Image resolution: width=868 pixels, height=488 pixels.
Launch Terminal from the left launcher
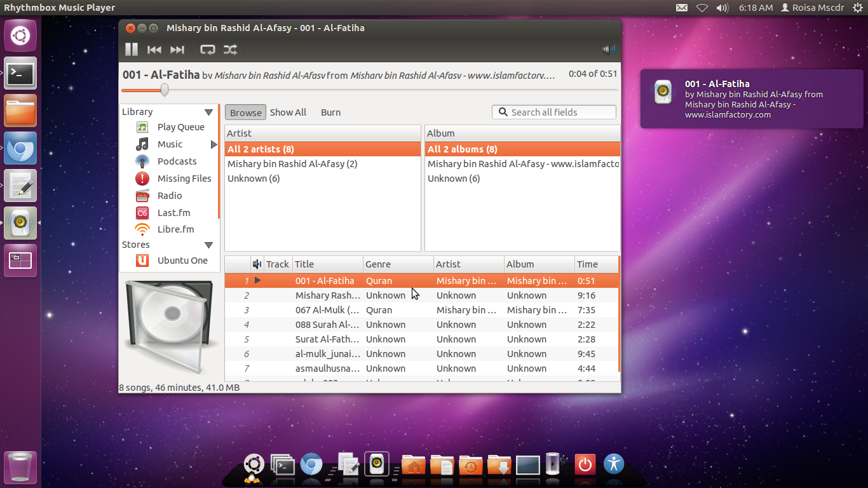[20, 73]
